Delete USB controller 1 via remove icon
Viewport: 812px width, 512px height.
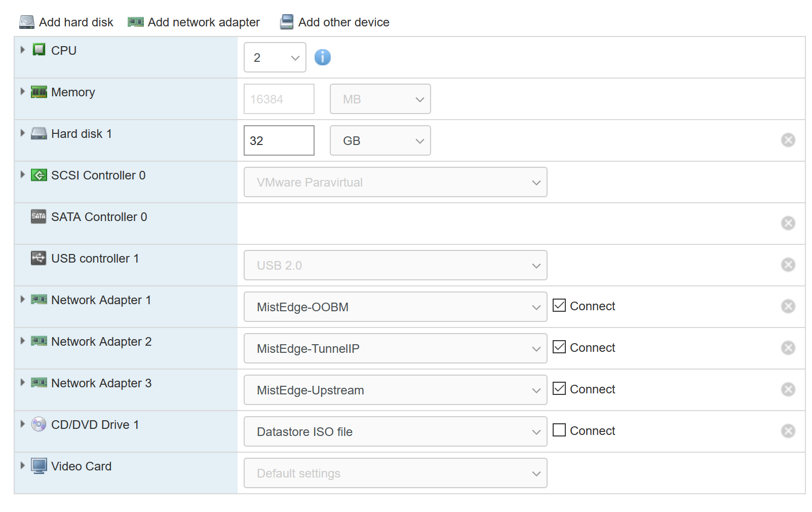788,265
